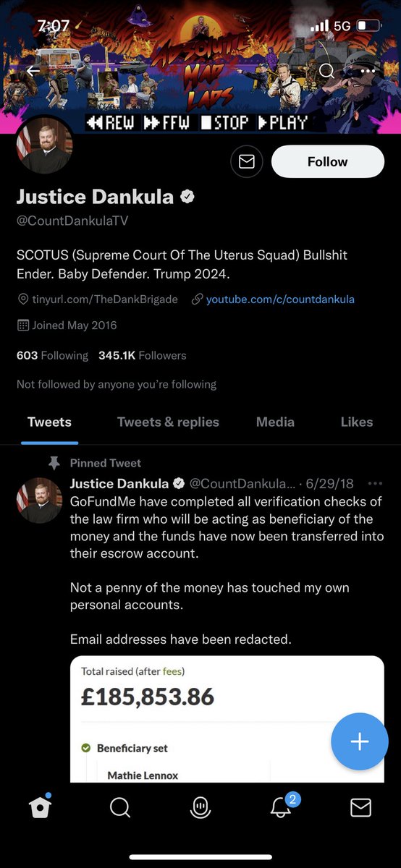Tap the envelope message button beside Follow
This screenshot has height=868, width=401.
246,162
